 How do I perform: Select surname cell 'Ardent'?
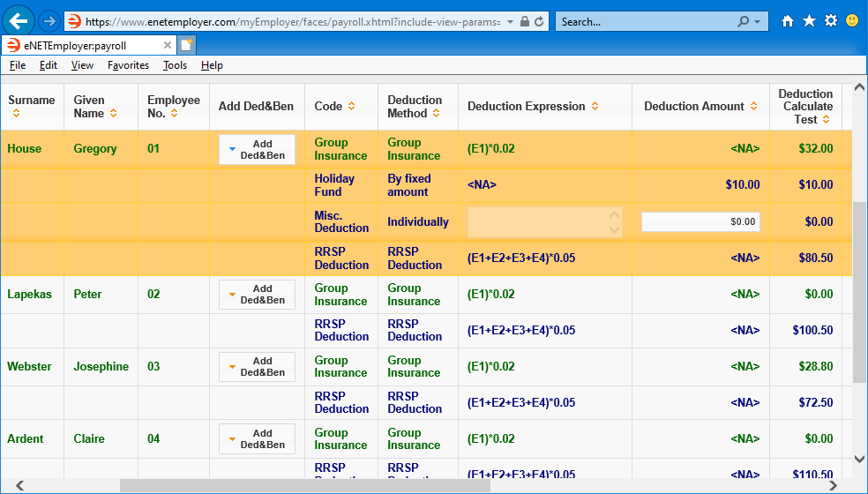point(26,438)
